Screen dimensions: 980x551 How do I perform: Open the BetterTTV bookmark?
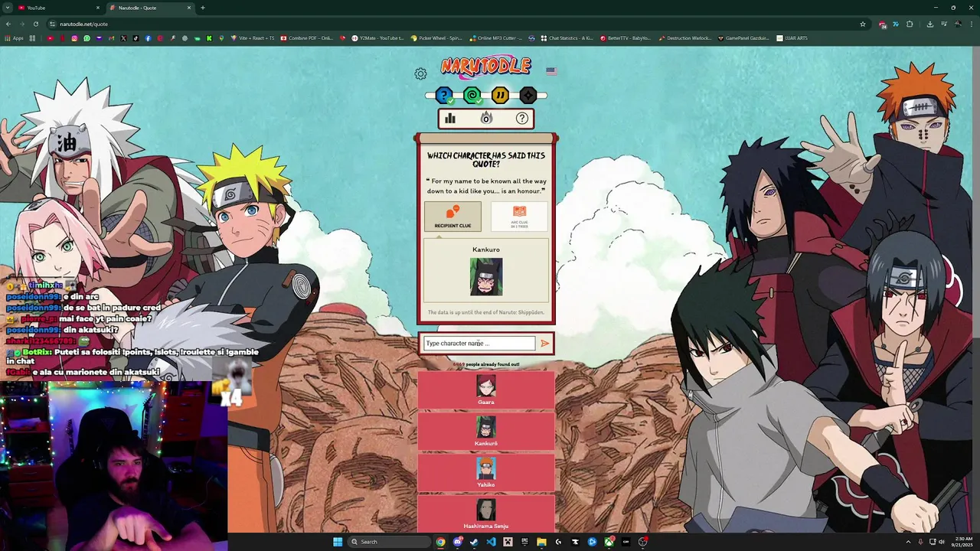[626, 37]
